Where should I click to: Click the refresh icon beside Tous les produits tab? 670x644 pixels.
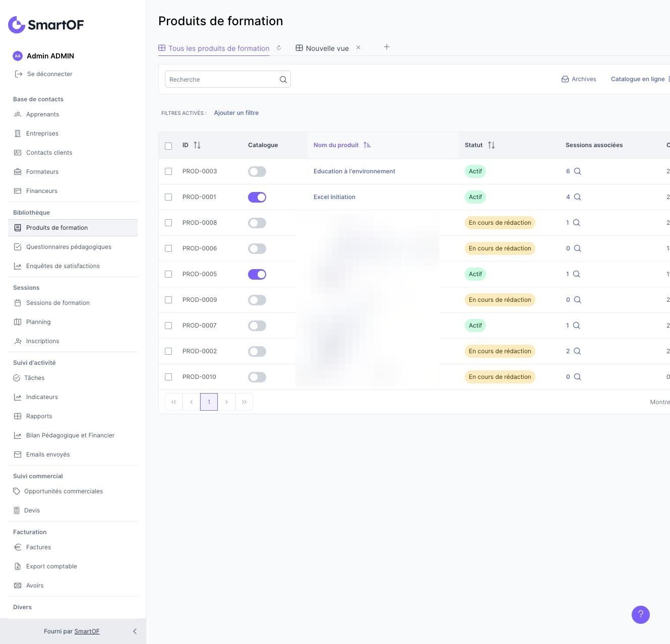(279, 48)
